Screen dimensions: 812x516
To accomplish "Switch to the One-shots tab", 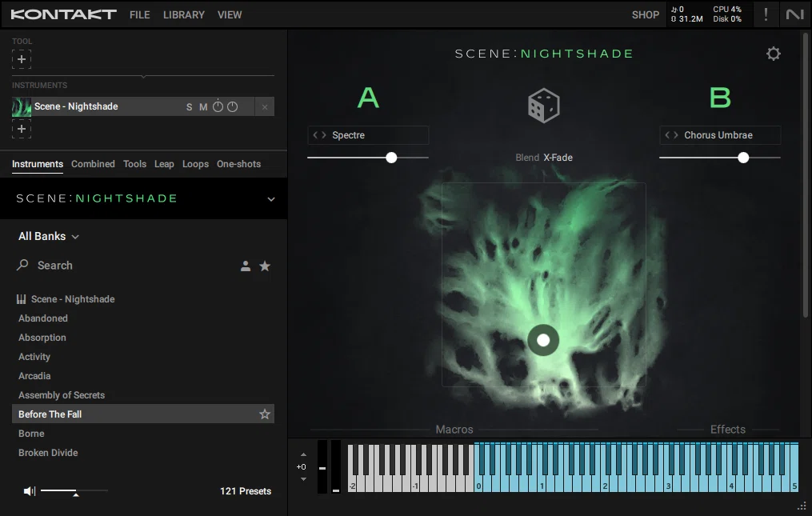I will pyautogui.click(x=238, y=164).
